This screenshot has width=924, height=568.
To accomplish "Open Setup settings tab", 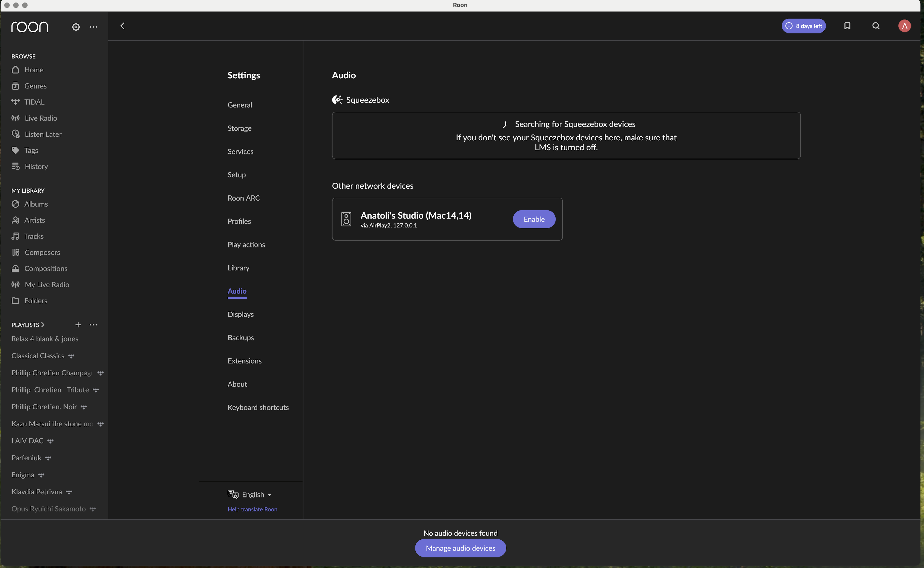I will pyautogui.click(x=236, y=175).
